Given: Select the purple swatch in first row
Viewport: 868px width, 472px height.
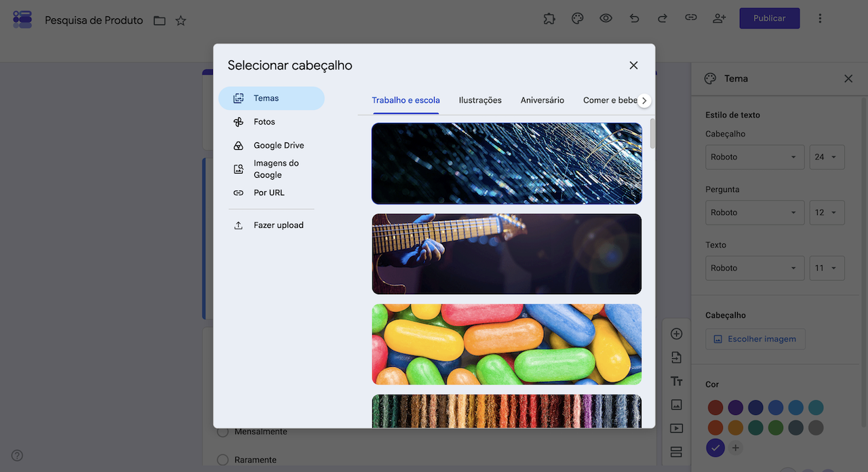Looking at the screenshot, I should coord(736,408).
